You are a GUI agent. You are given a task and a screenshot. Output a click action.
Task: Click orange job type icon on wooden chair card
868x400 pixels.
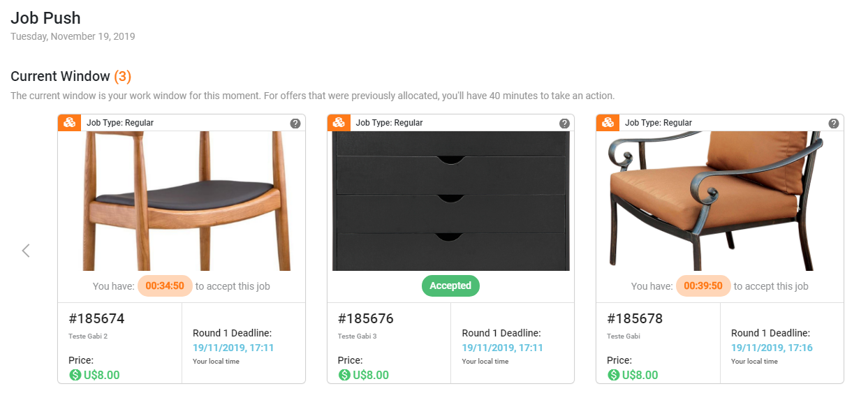tap(70, 123)
